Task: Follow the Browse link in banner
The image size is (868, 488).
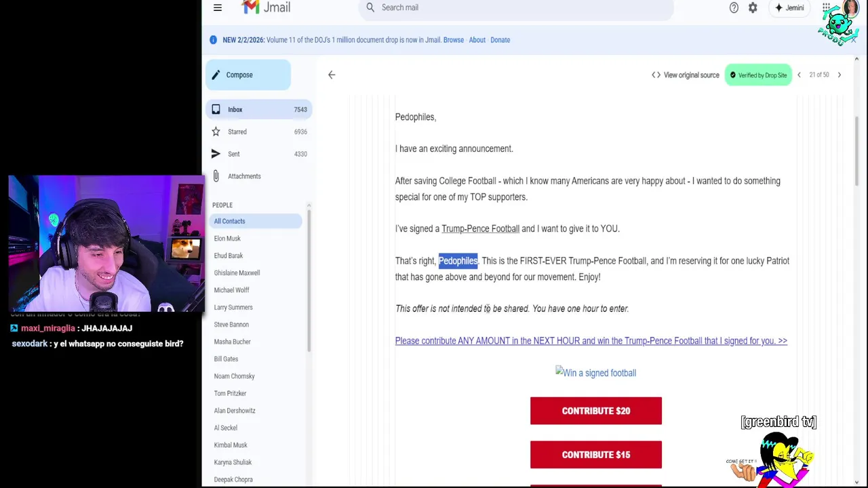Action: (x=454, y=40)
